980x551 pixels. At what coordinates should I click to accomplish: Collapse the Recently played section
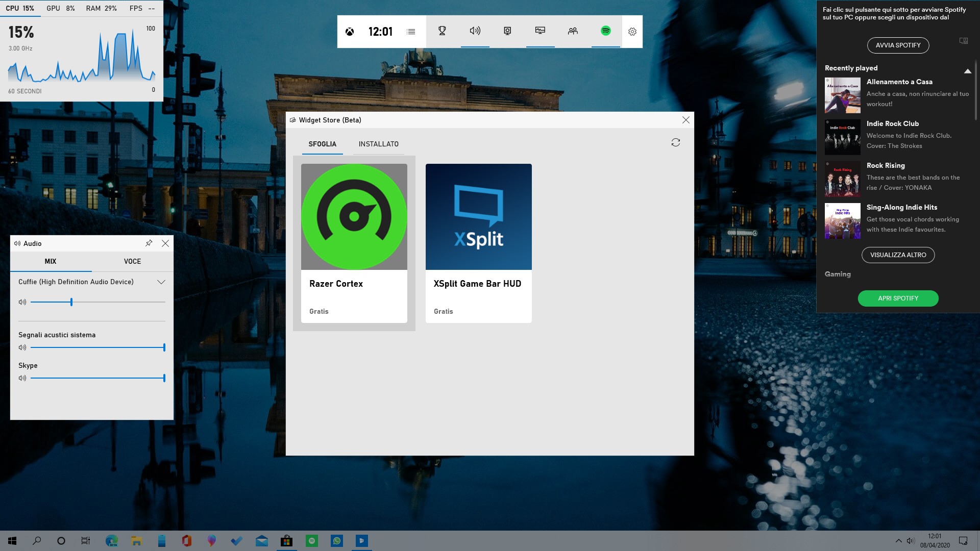point(967,71)
